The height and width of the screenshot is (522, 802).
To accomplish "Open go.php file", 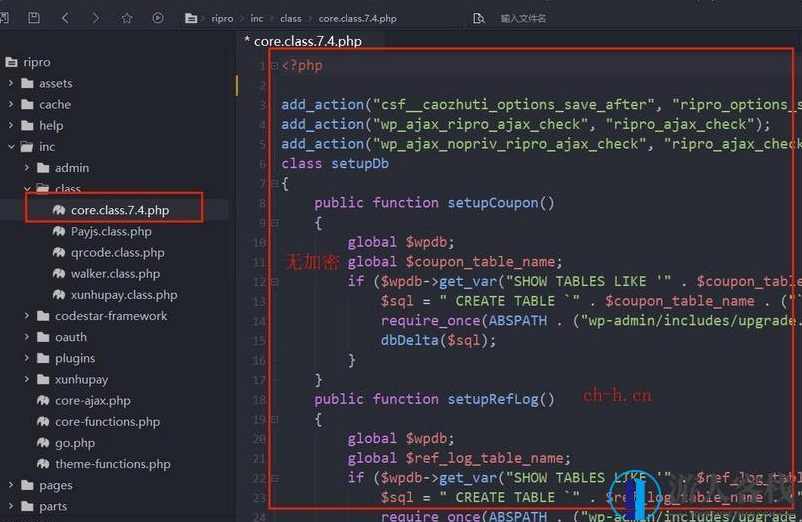I will click(x=75, y=443).
